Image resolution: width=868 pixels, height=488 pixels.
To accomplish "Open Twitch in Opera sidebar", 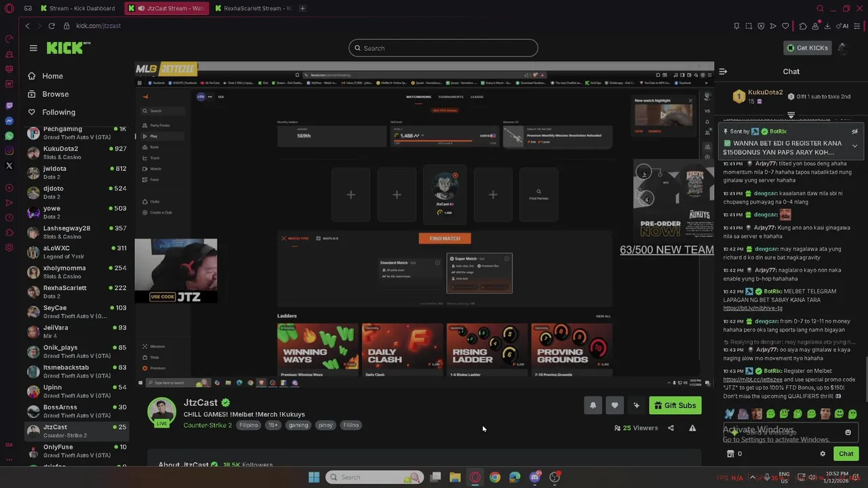I will click(x=9, y=106).
